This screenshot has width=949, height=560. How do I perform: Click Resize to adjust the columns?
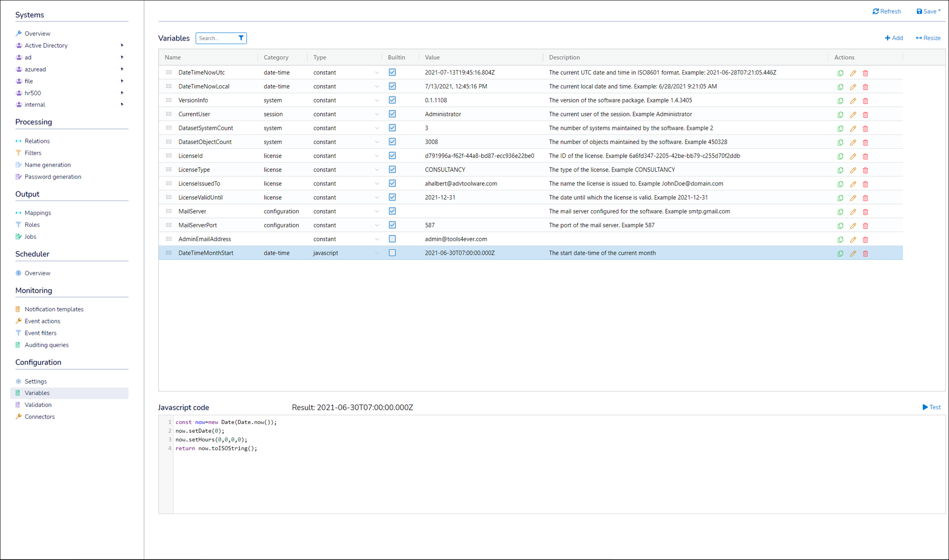click(928, 38)
